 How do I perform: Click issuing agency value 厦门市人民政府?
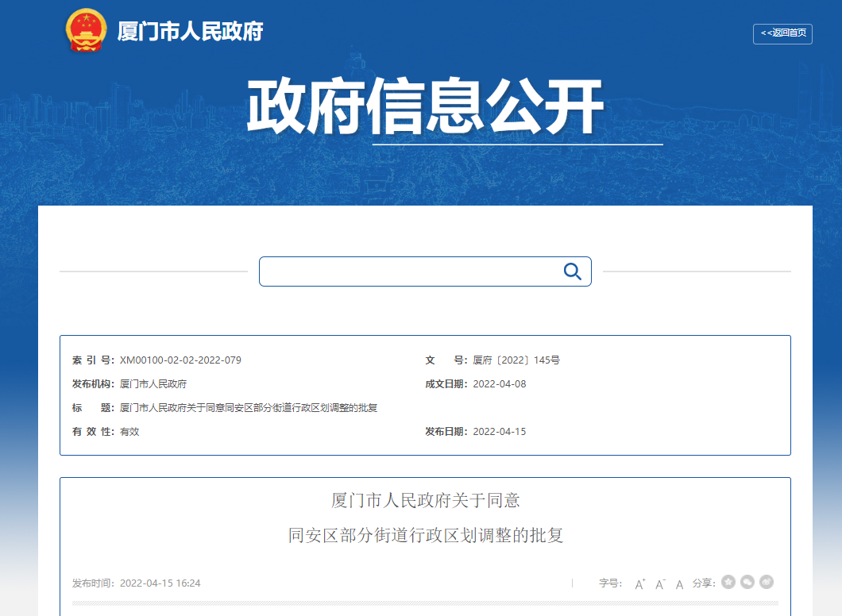tap(153, 384)
